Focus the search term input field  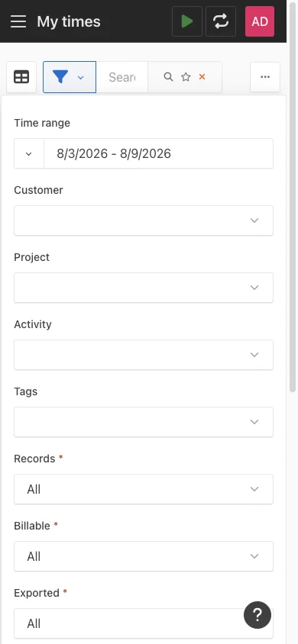tap(122, 77)
